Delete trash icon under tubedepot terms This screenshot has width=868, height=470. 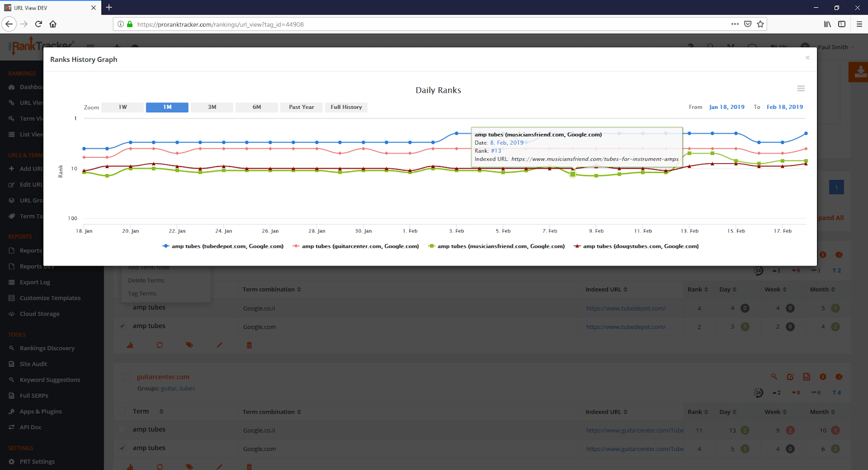click(x=249, y=345)
